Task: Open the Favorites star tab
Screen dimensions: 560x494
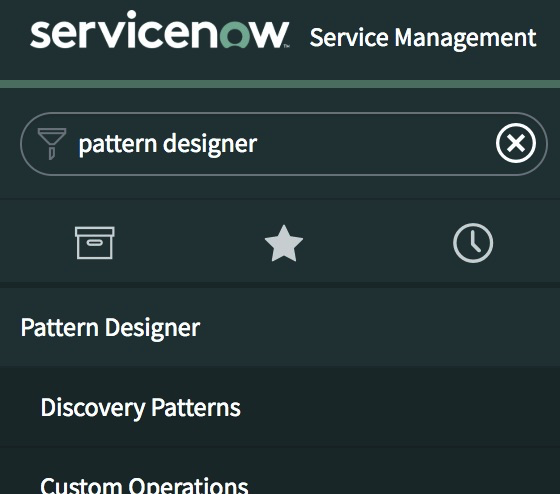Action: [x=284, y=243]
